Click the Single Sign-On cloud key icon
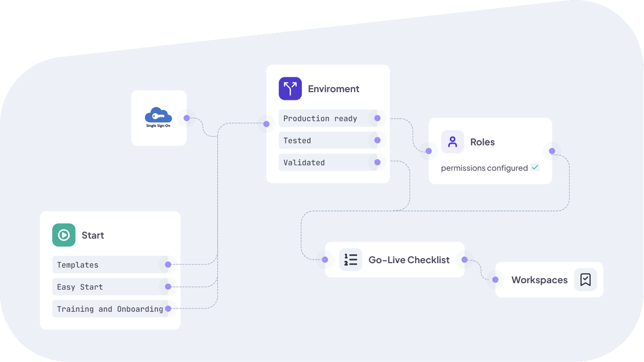The image size is (644, 362). pos(158,116)
